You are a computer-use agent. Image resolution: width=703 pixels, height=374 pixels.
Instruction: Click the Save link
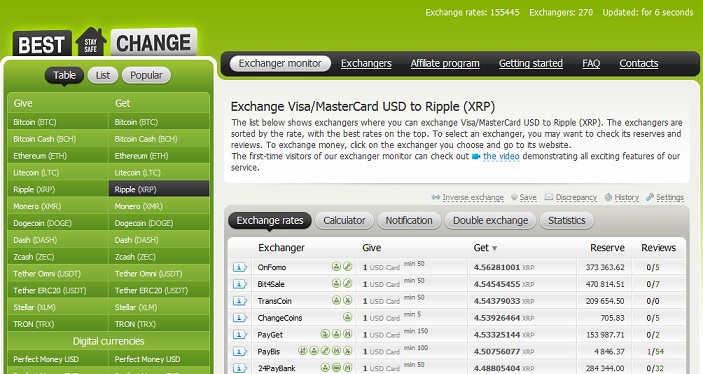[528, 197]
